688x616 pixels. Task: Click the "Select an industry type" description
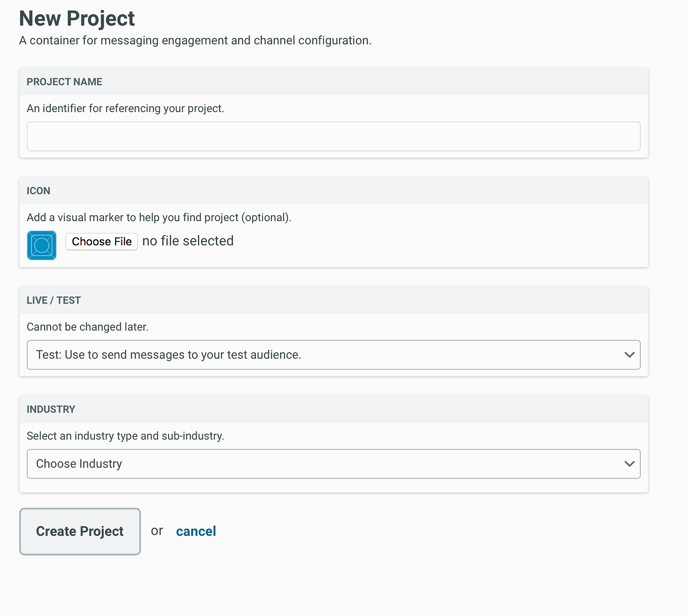click(x=125, y=436)
